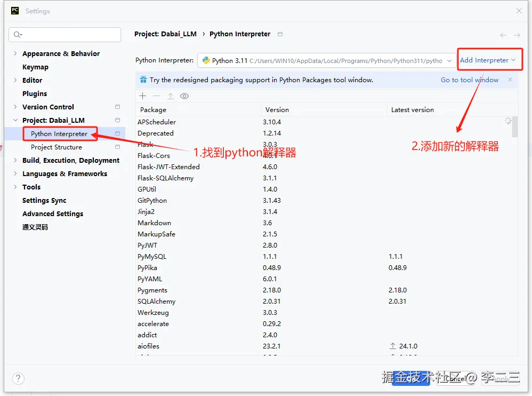The image size is (532, 396).
Task: Select the PyYAML package row
Action: (324, 279)
